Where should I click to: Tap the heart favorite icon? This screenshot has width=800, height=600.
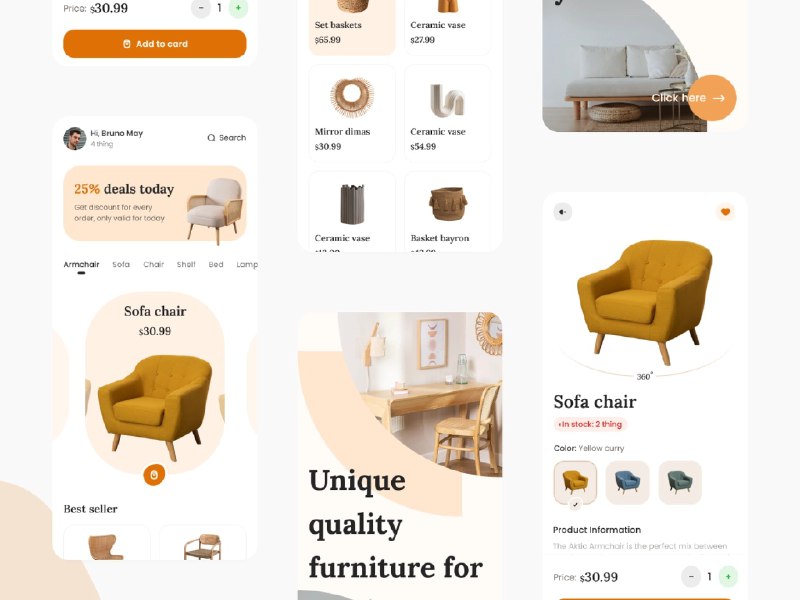click(725, 212)
